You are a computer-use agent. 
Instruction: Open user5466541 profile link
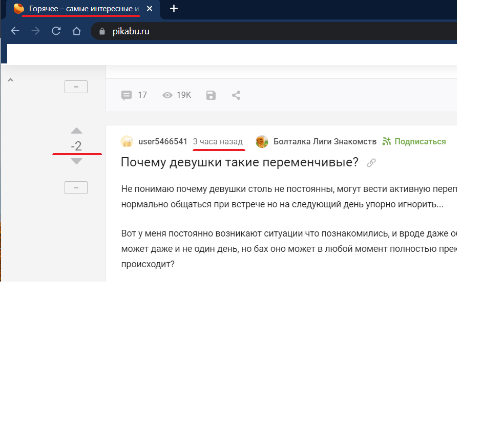(x=163, y=142)
